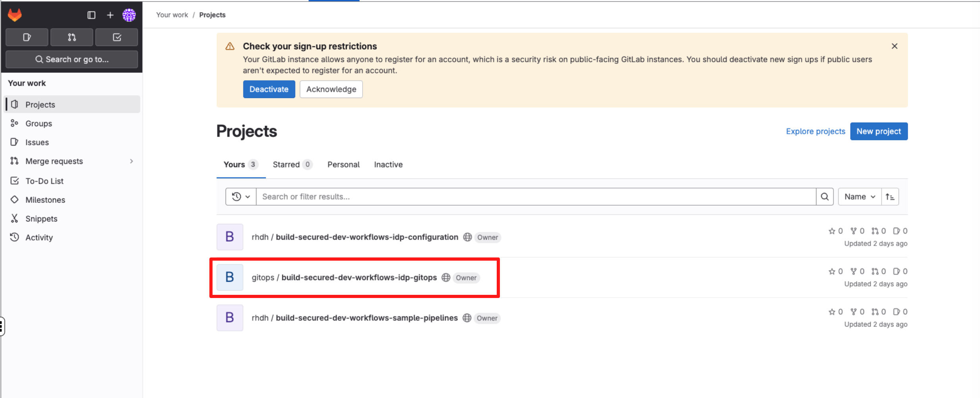Collapse the left sidebar with the panel icon
The width and height of the screenshot is (980, 398).
pyautogui.click(x=91, y=15)
